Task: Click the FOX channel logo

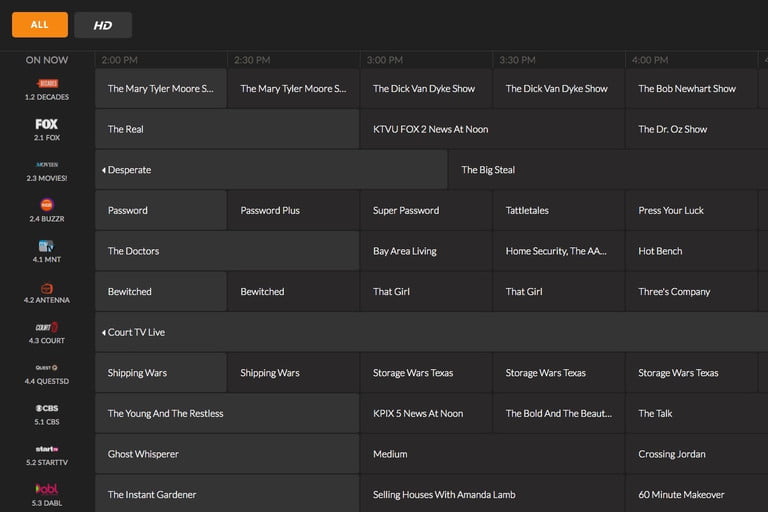Action: pyautogui.click(x=47, y=125)
